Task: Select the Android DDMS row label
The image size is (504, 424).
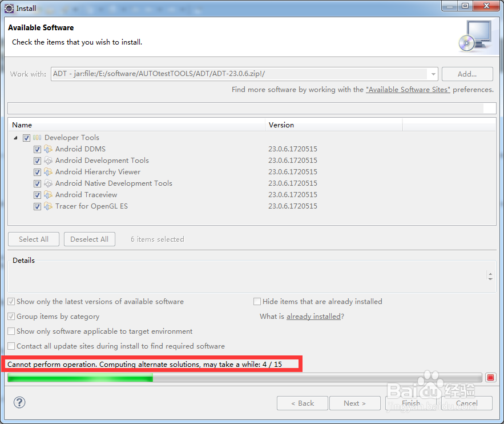Action: click(x=80, y=149)
